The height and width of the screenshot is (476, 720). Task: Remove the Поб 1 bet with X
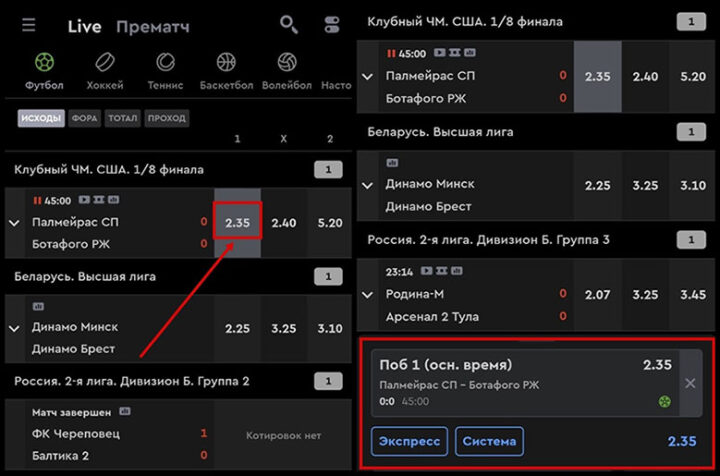pyautogui.click(x=690, y=383)
